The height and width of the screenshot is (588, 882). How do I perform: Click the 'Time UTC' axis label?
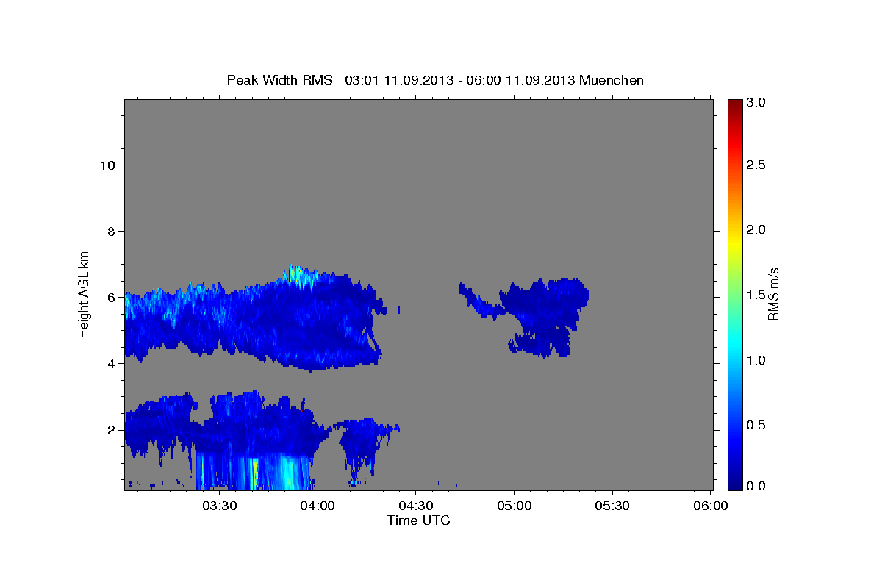pos(418,520)
